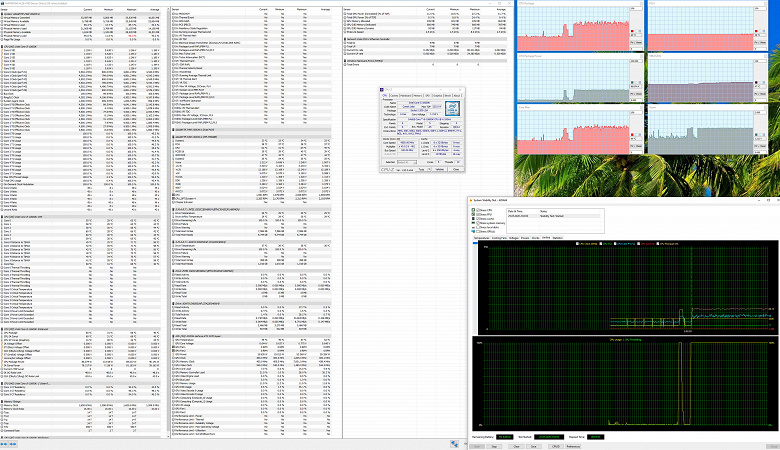Click the HWiNFO status bar icon at bottom-right
Screen dimensions: 780x450
click(x=454, y=444)
